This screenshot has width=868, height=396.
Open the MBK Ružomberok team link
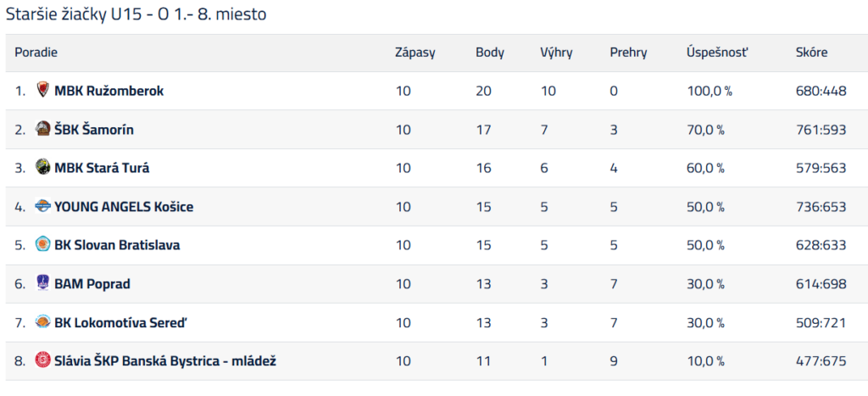pyautogui.click(x=108, y=91)
